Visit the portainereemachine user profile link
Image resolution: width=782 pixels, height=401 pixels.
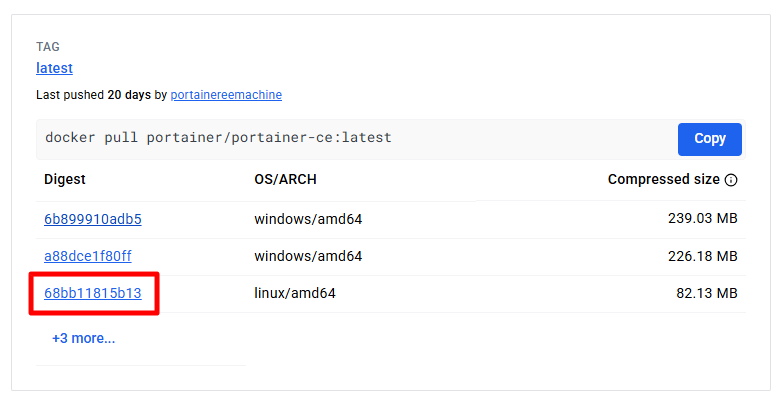(226, 95)
